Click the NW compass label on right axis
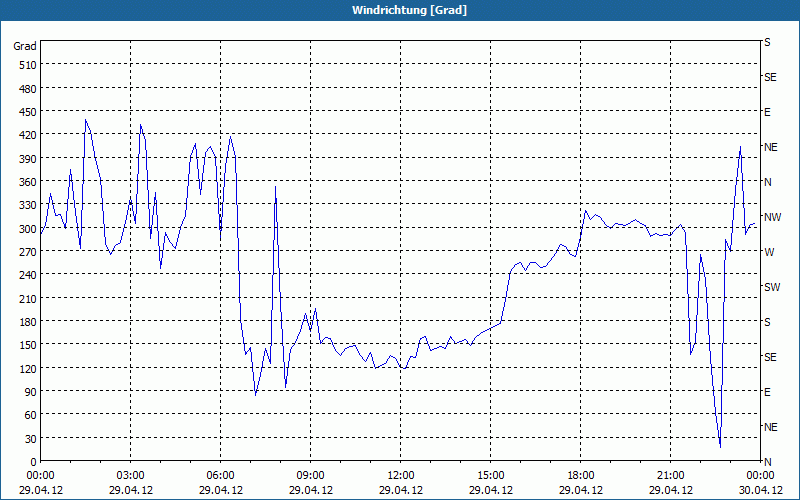This screenshot has width=800, height=500. click(772, 217)
